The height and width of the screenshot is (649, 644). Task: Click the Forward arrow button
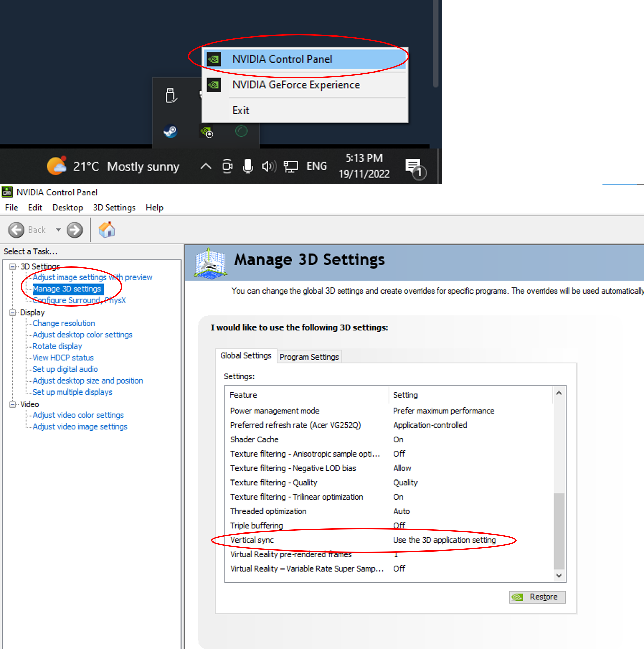(x=75, y=230)
